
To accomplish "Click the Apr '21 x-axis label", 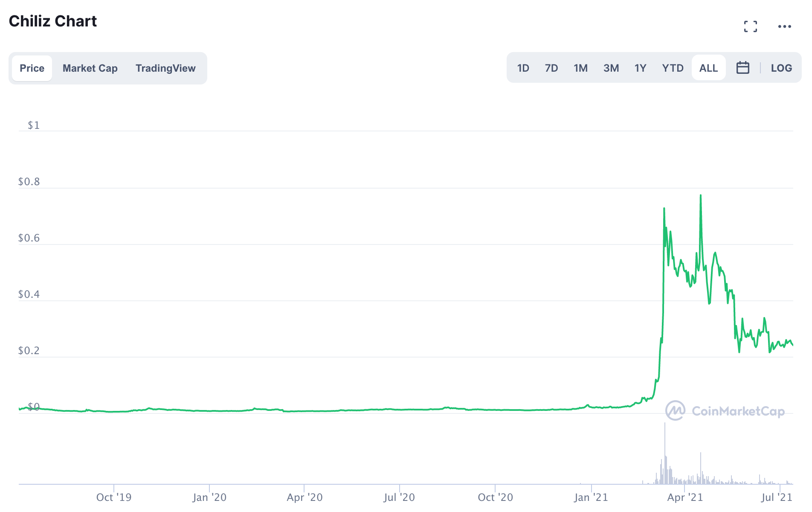I will pyautogui.click(x=685, y=497).
